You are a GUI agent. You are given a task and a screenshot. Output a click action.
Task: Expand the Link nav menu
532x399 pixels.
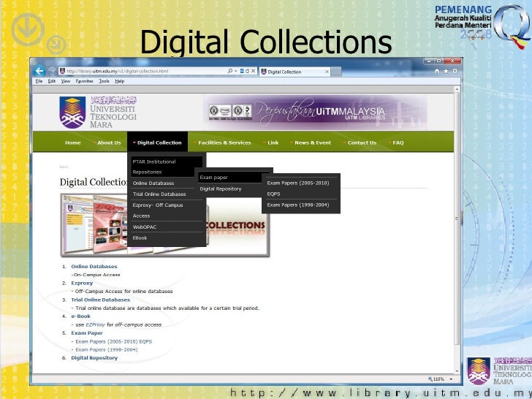(x=273, y=142)
